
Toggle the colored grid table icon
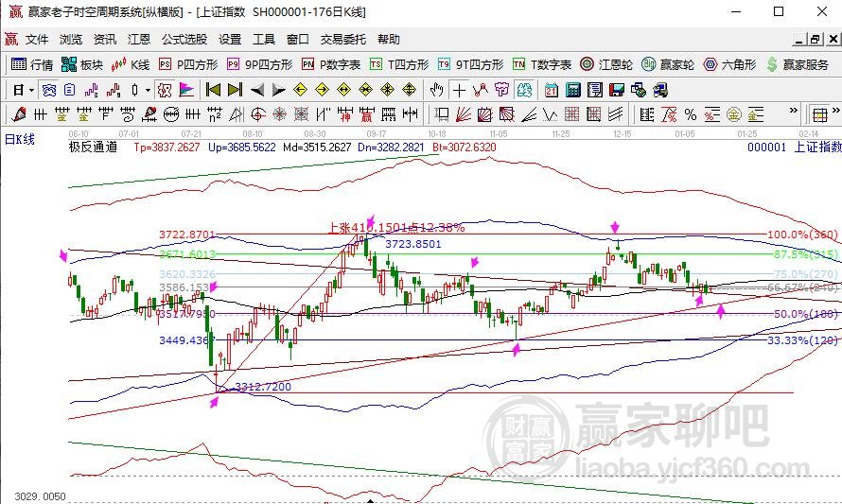(819, 114)
